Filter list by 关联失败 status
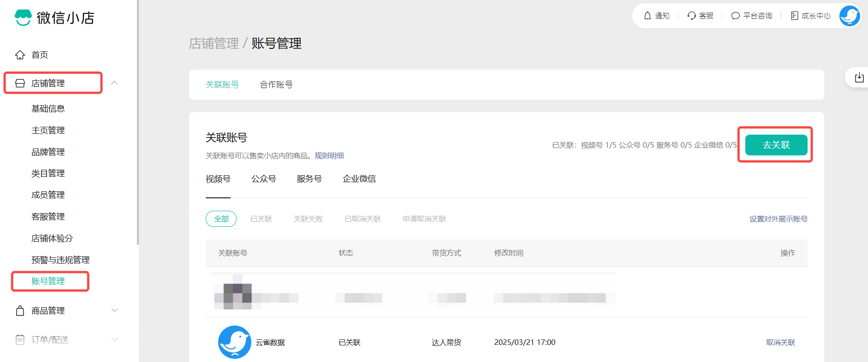868x362 pixels. [x=308, y=219]
